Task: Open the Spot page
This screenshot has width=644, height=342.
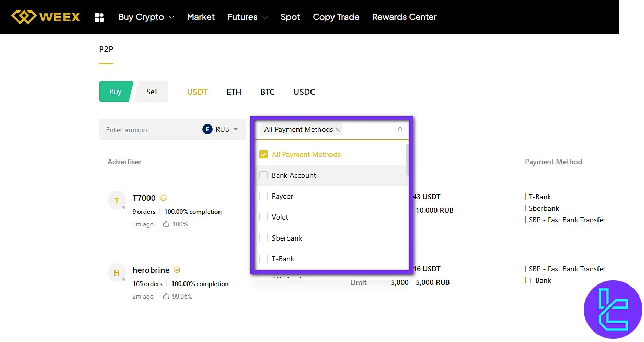Action: coord(290,17)
